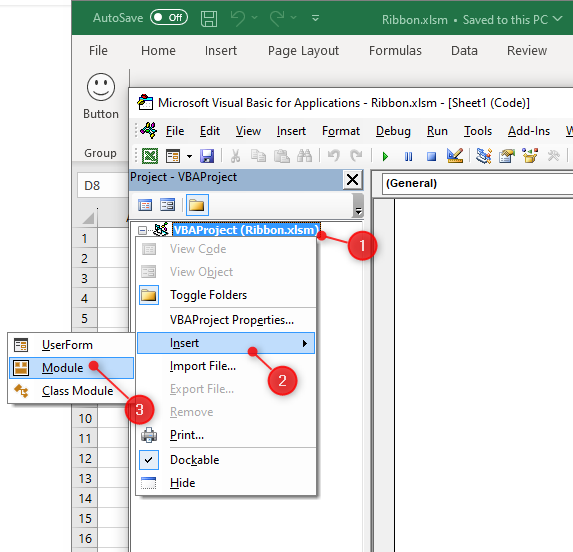
Task: Click the smiley face Button in ribbon
Action: (101, 96)
